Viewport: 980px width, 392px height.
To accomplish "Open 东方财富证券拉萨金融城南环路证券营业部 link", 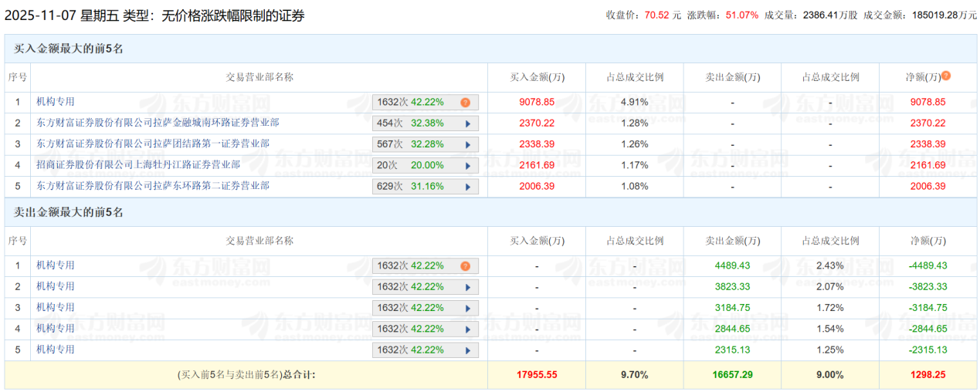I will pos(158,123).
